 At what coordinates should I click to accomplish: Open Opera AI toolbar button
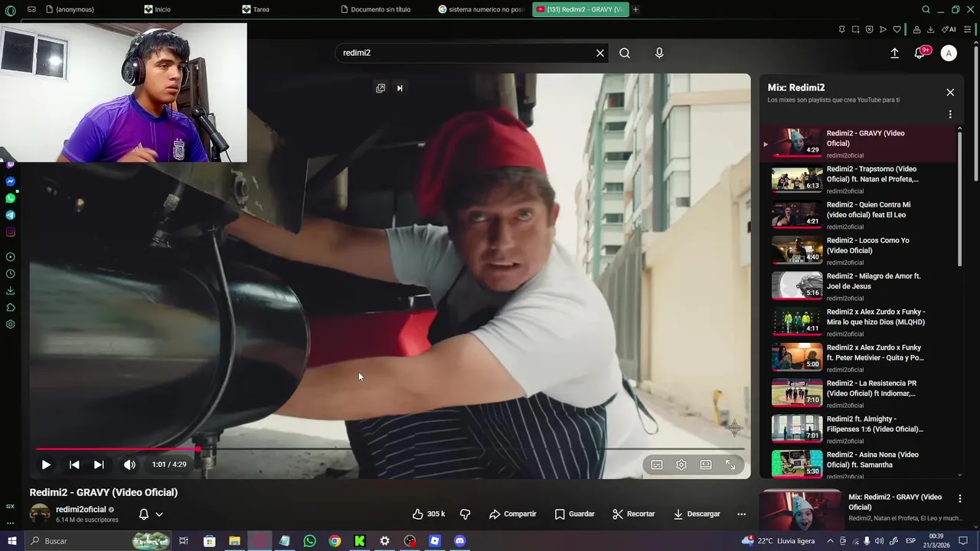[949, 29]
